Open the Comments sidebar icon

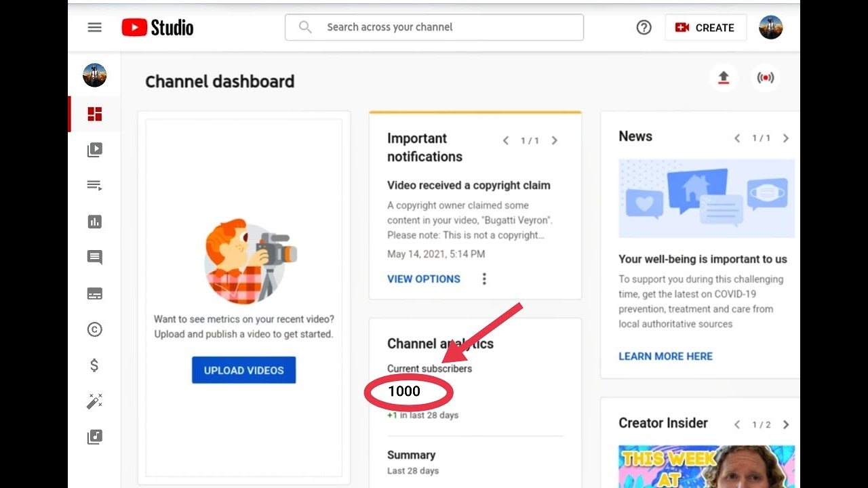[95, 258]
